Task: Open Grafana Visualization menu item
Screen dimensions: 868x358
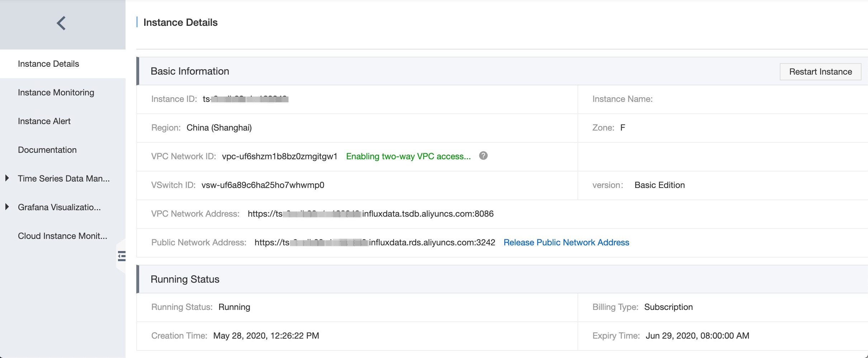Action: (59, 207)
